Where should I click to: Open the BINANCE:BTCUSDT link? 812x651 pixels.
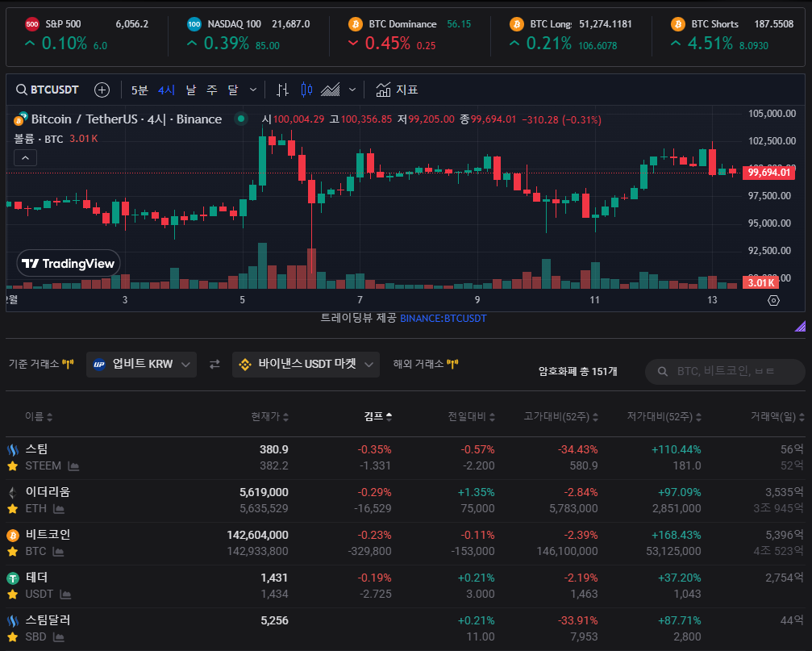(x=443, y=319)
